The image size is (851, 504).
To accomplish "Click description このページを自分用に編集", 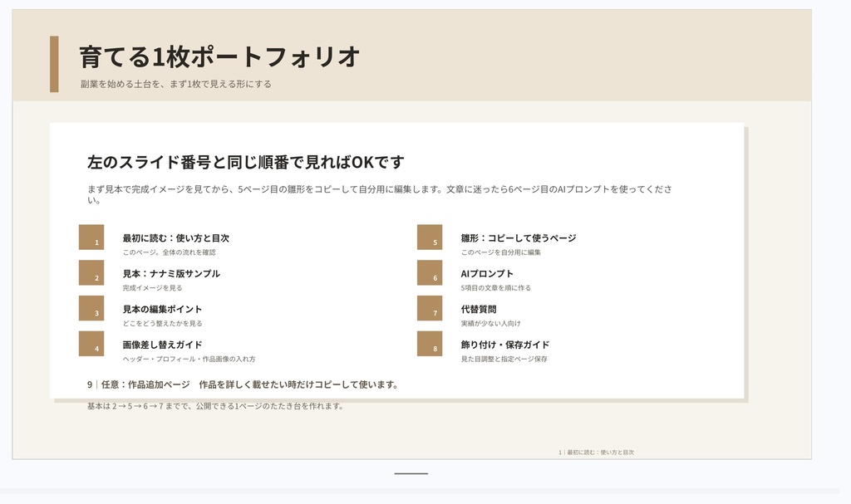I will 501,252.
